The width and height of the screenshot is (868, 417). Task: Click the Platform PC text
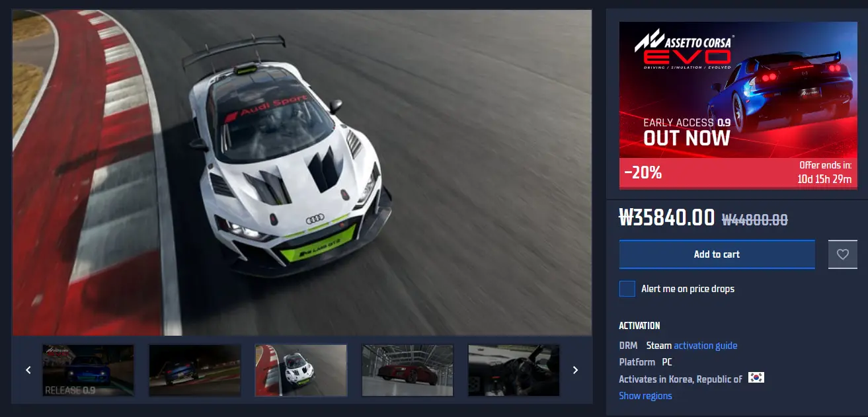645,362
